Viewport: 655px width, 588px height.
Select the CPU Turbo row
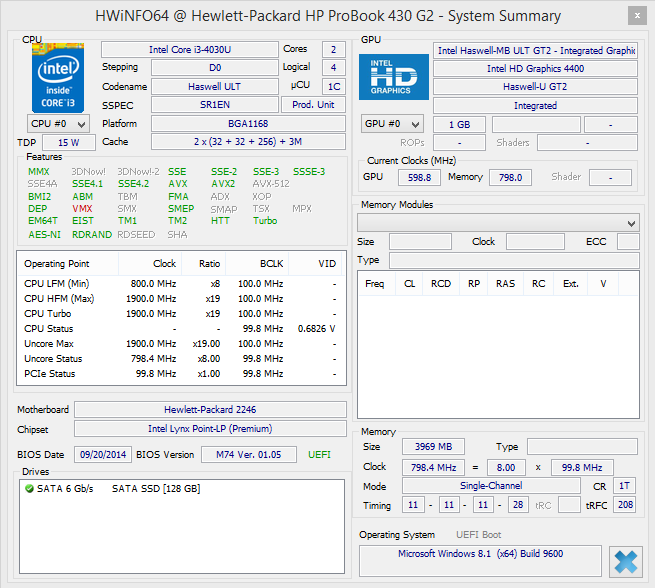(x=181, y=314)
